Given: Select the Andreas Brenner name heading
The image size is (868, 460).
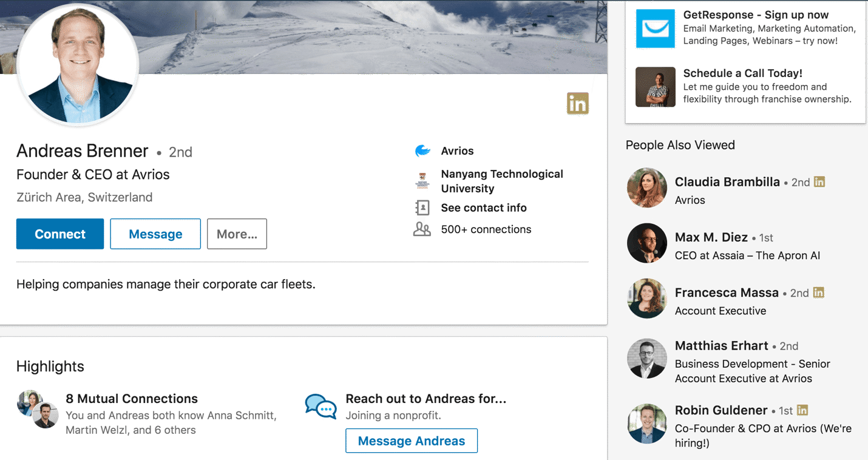Looking at the screenshot, I should click(83, 151).
